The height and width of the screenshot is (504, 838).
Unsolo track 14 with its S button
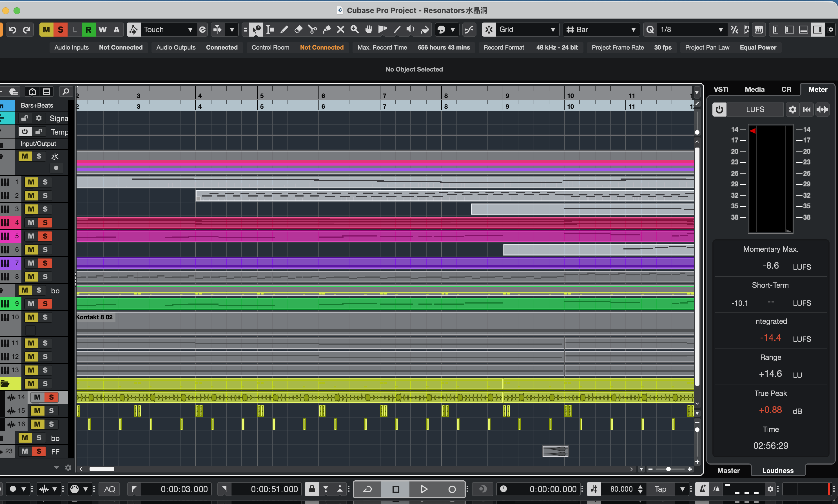point(51,397)
